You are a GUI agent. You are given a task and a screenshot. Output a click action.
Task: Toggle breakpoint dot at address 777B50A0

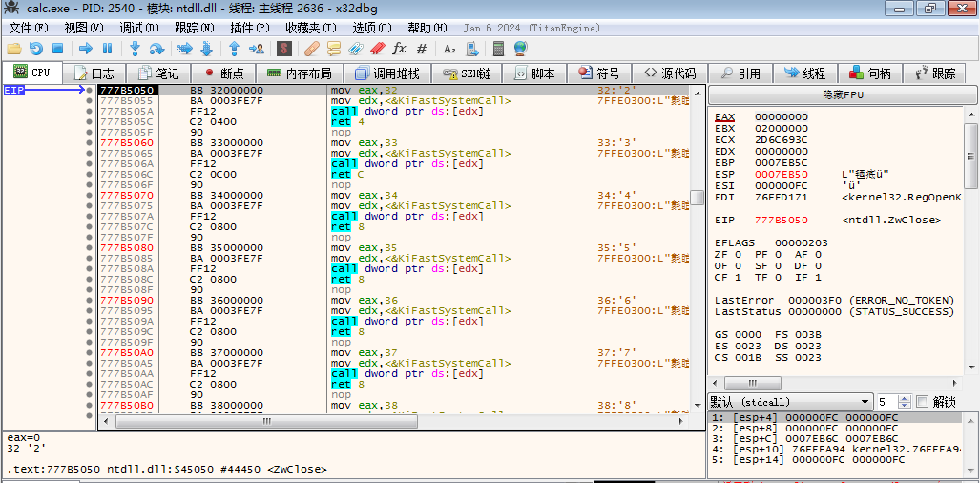click(90, 353)
